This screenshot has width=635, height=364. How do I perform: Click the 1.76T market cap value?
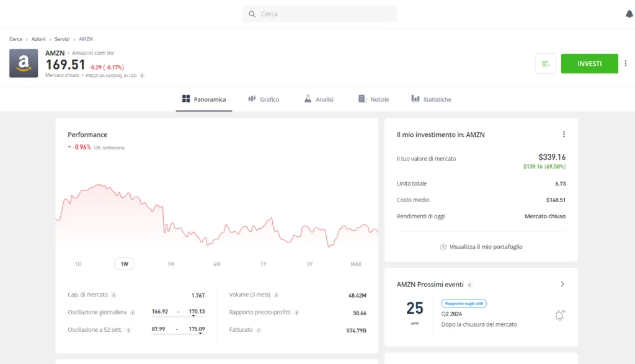198,296
